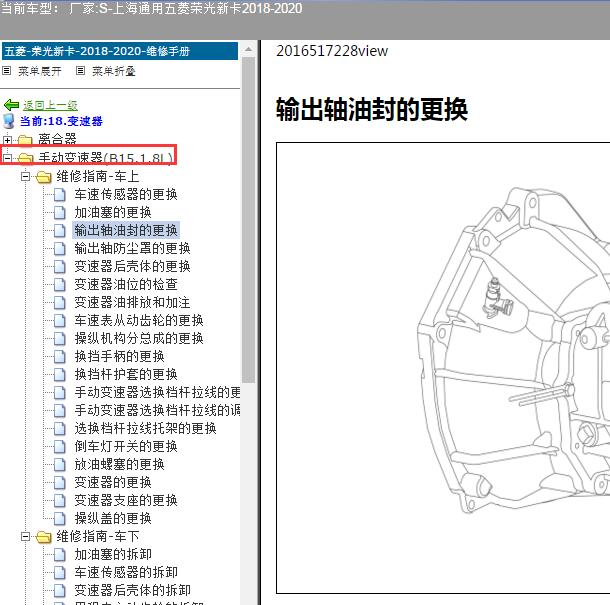The image size is (610, 605).
Task: Click the transmission housing diagram image
Action: [x=443, y=368]
